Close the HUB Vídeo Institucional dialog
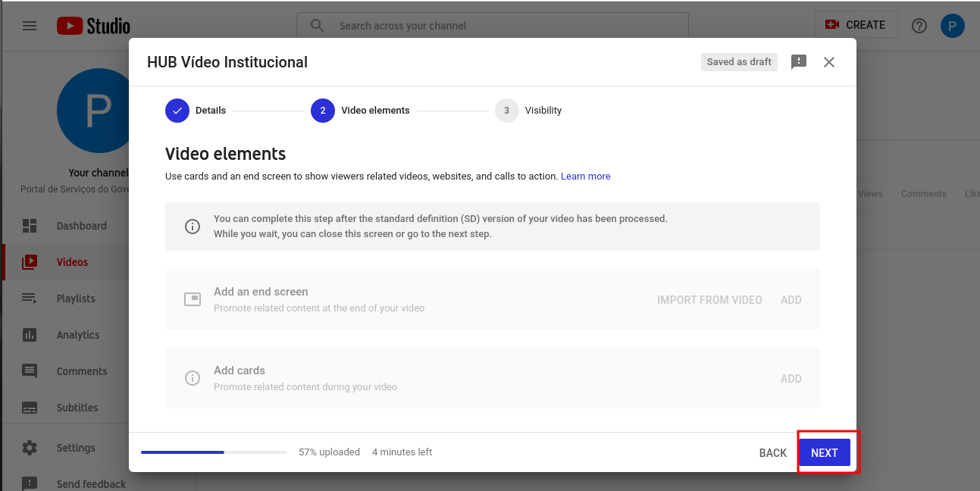 (x=829, y=62)
